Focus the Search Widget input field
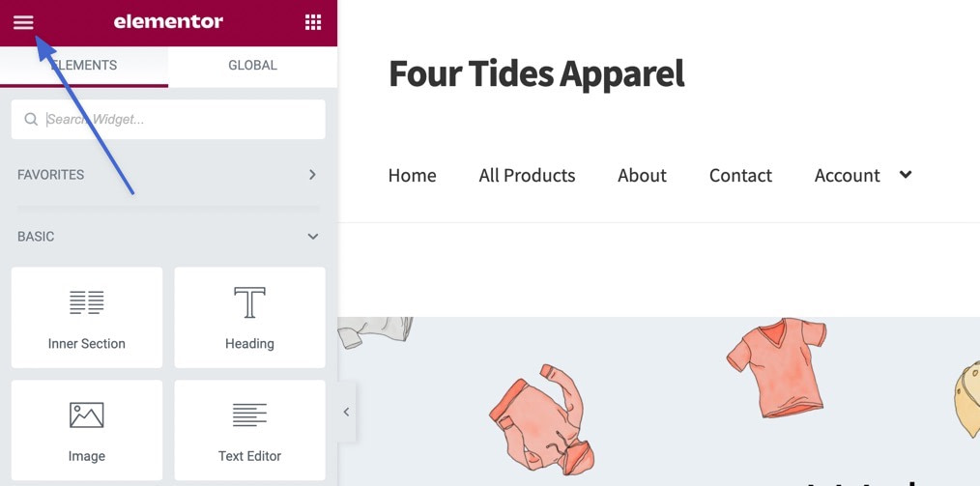 179,120
